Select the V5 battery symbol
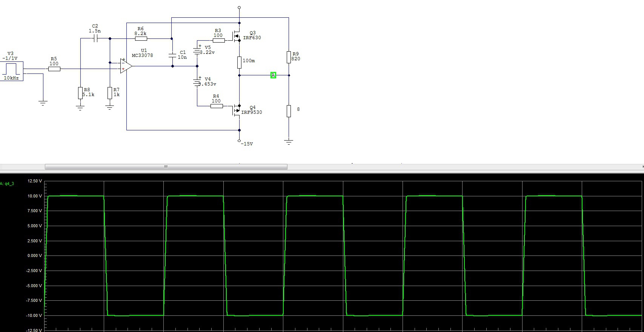This screenshot has width=644, height=332. (x=197, y=50)
